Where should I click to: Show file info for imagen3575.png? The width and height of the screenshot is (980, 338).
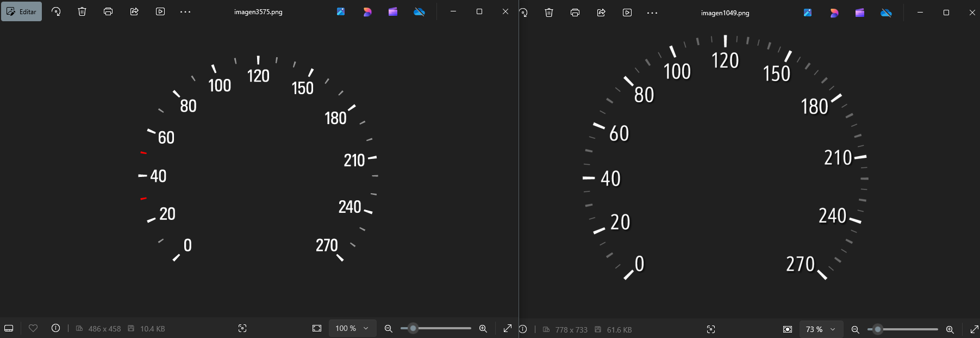coord(55,328)
